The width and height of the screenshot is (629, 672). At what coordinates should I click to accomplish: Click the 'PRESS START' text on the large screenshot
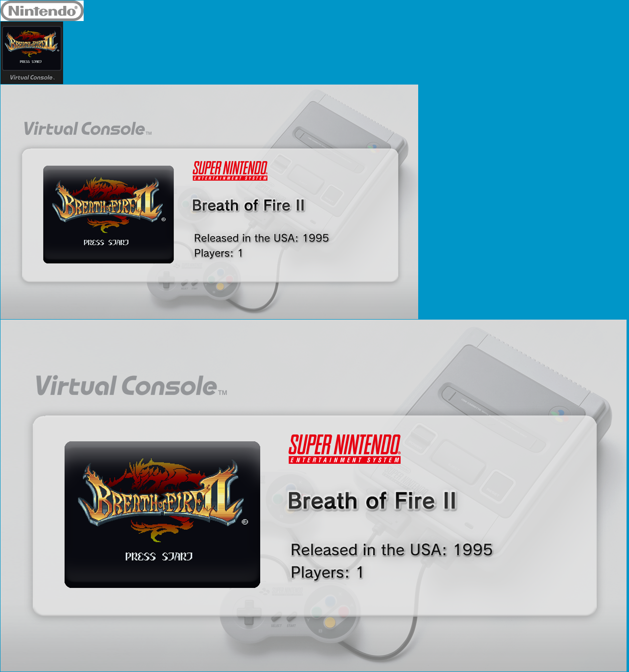pyautogui.click(x=159, y=556)
